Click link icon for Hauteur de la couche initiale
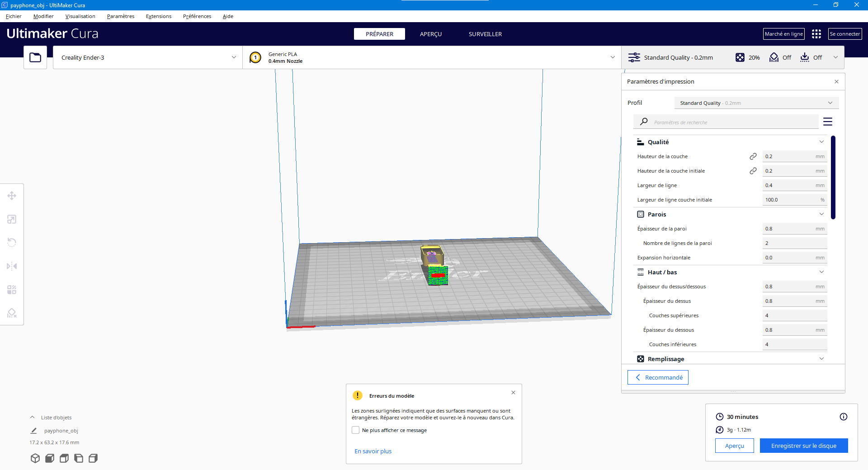 753,171
